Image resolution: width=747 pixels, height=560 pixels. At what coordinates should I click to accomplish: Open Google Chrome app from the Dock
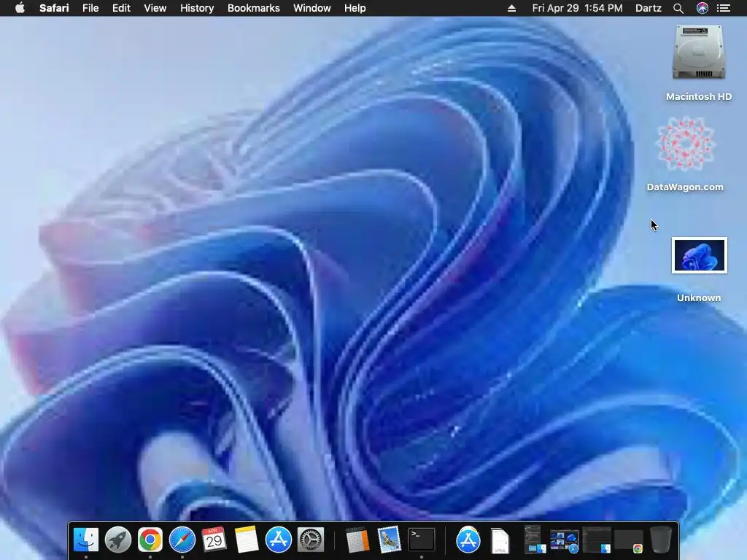click(150, 540)
